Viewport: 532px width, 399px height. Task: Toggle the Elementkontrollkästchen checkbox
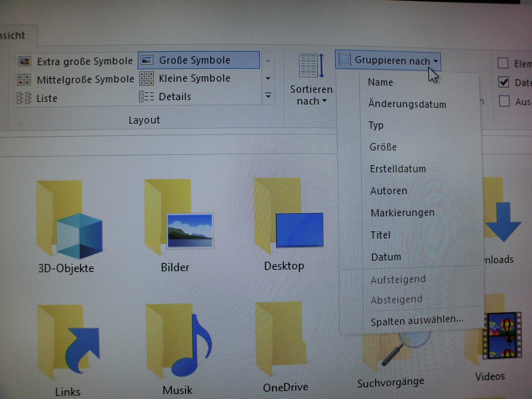(503, 63)
